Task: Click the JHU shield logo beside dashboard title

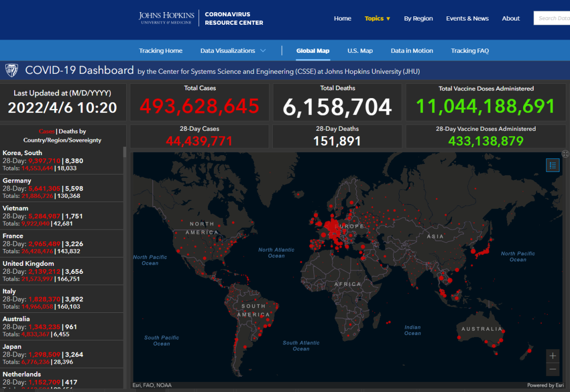Action: [x=12, y=70]
